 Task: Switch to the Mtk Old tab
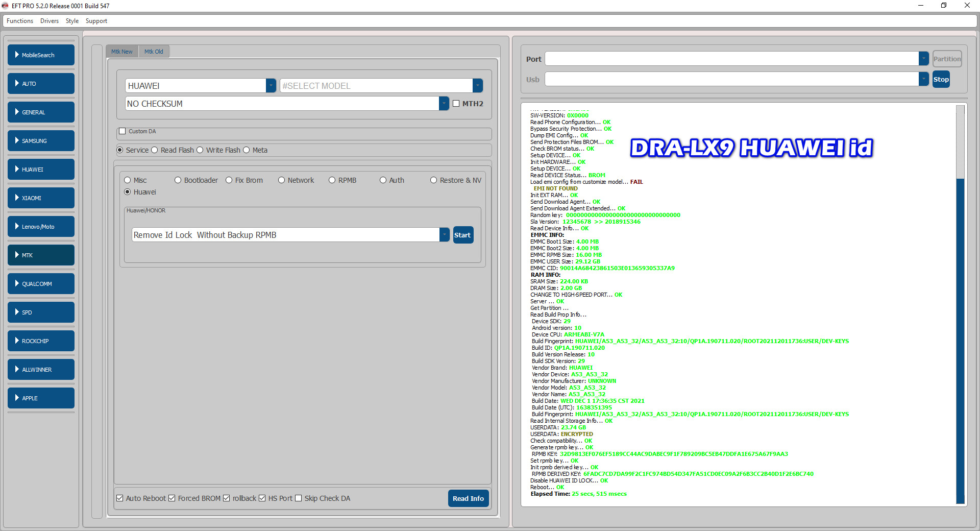[x=154, y=52]
